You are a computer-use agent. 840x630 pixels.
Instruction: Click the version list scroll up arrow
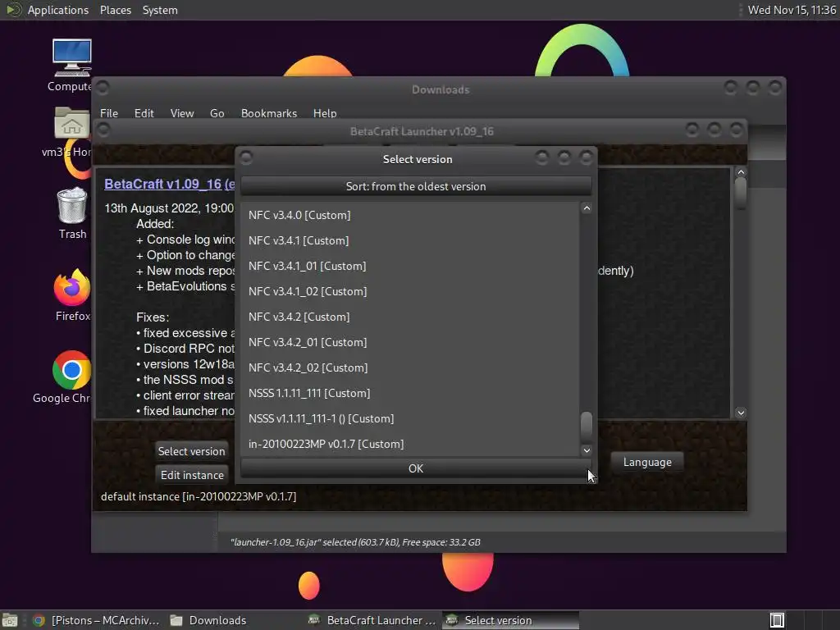coord(587,208)
